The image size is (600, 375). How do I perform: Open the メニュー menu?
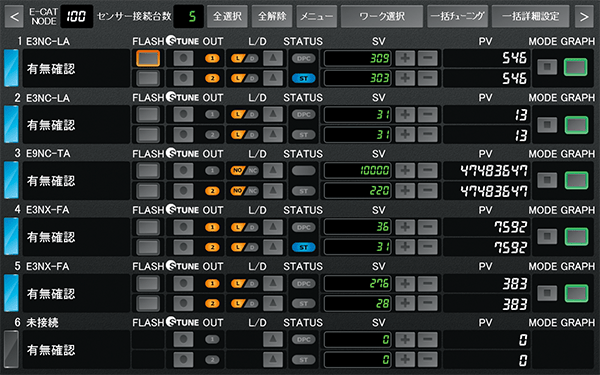tap(317, 16)
